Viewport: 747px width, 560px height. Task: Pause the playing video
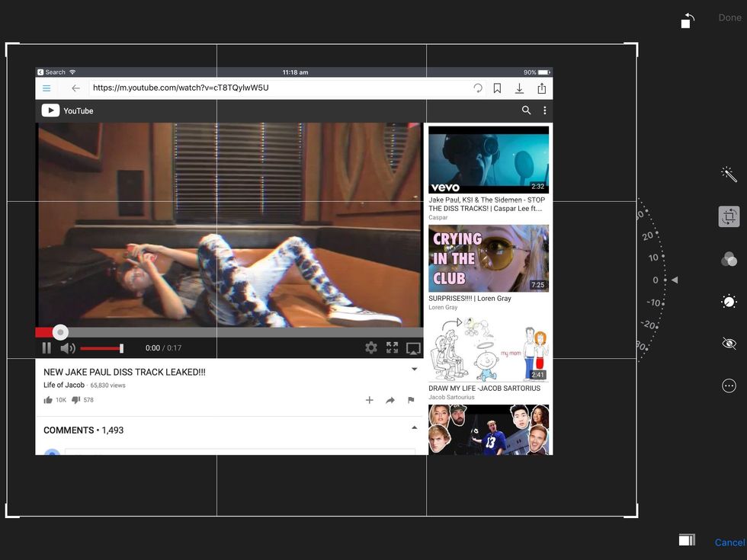click(x=46, y=348)
